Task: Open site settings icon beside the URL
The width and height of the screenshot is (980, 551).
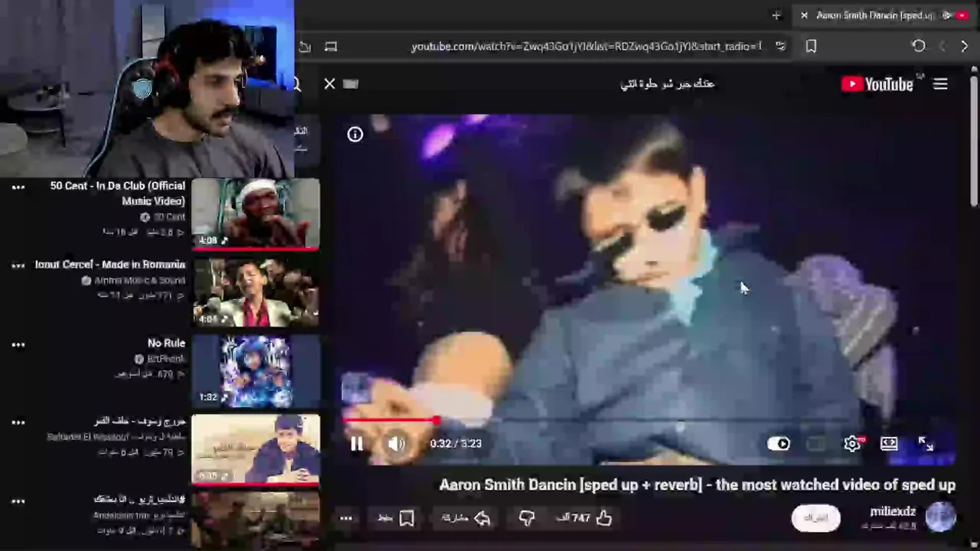Action: 780,47
